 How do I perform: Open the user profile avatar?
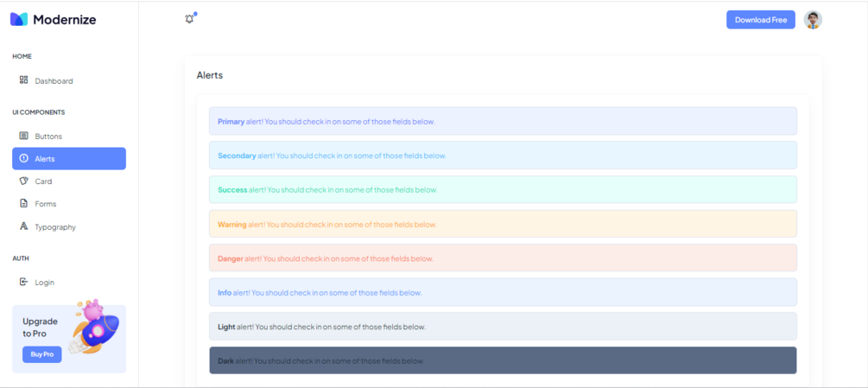(813, 19)
